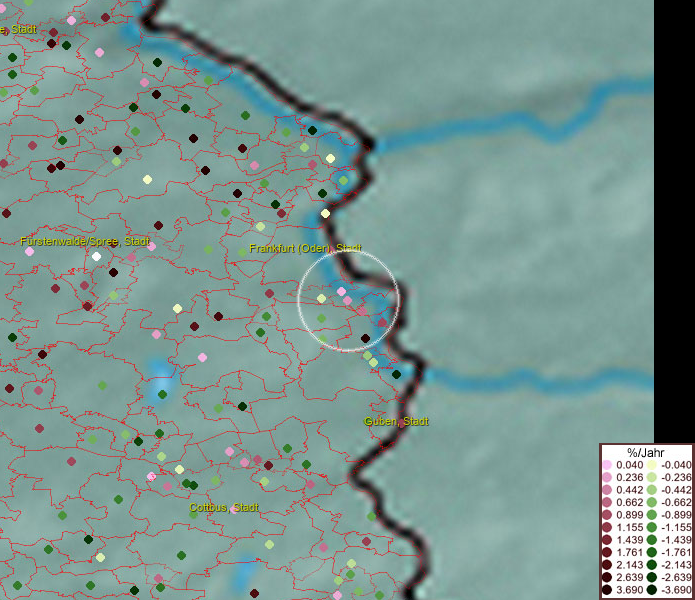Select the 1.439 legend color swatch
Image resolution: width=695 pixels, height=600 pixels.
tap(607, 540)
